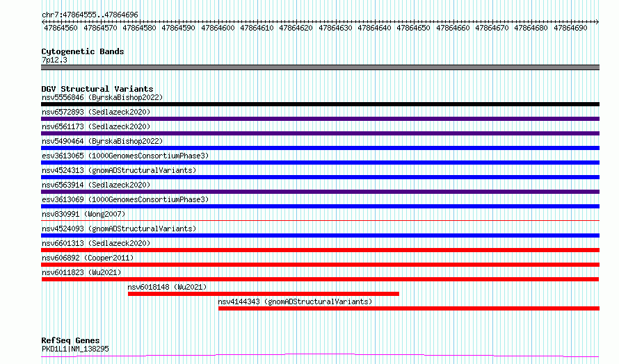Click ruler position 47864690
Viewport: 619px width, 364px height.
coord(571,28)
